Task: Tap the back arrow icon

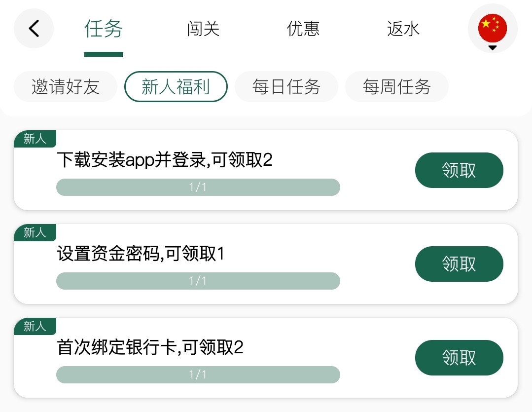Action: (x=34, y=29)
